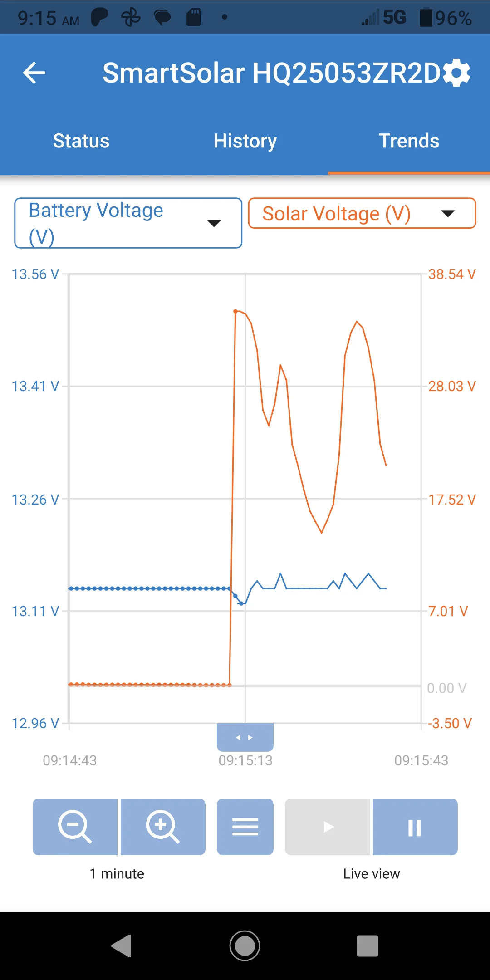Click the play button for live view

tap(327, 827)
